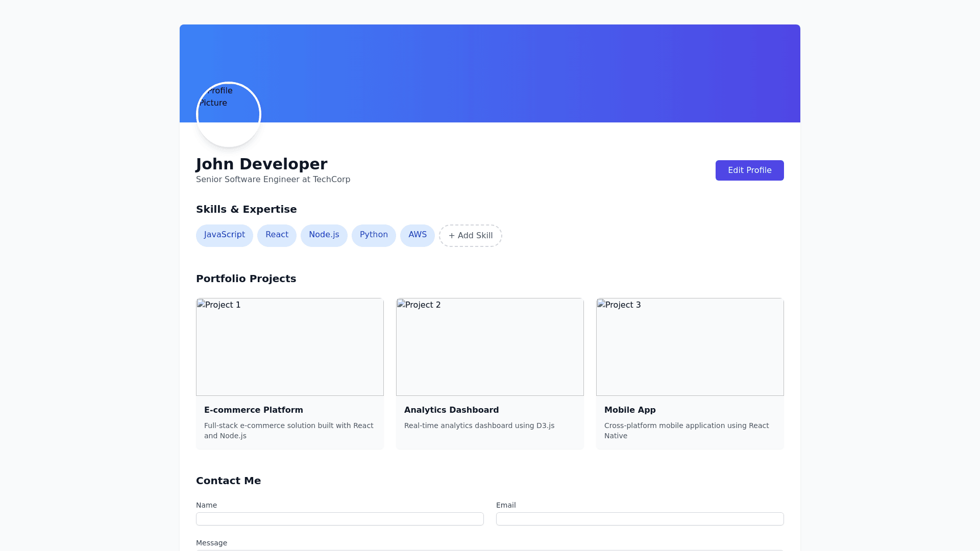Click the Node.js skill chip

(x=324, y=235)
